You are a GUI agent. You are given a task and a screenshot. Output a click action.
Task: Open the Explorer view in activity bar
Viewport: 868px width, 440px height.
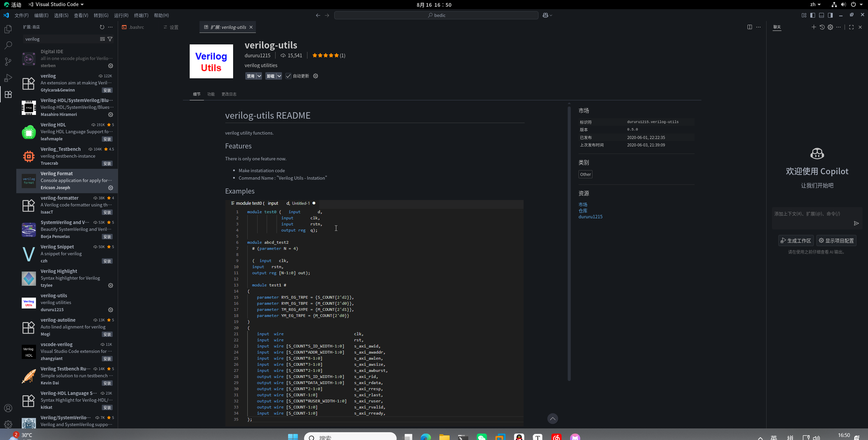coord(8,29)
